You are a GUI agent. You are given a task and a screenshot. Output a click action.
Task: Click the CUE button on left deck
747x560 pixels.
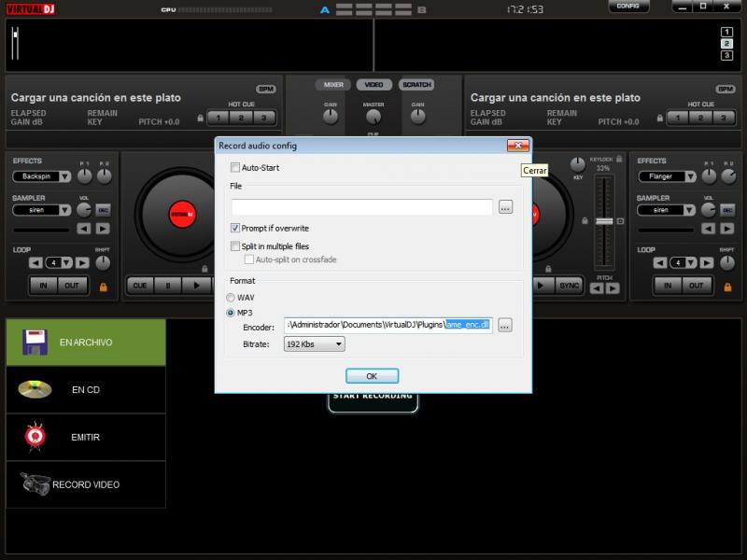(x=140, y=286)
